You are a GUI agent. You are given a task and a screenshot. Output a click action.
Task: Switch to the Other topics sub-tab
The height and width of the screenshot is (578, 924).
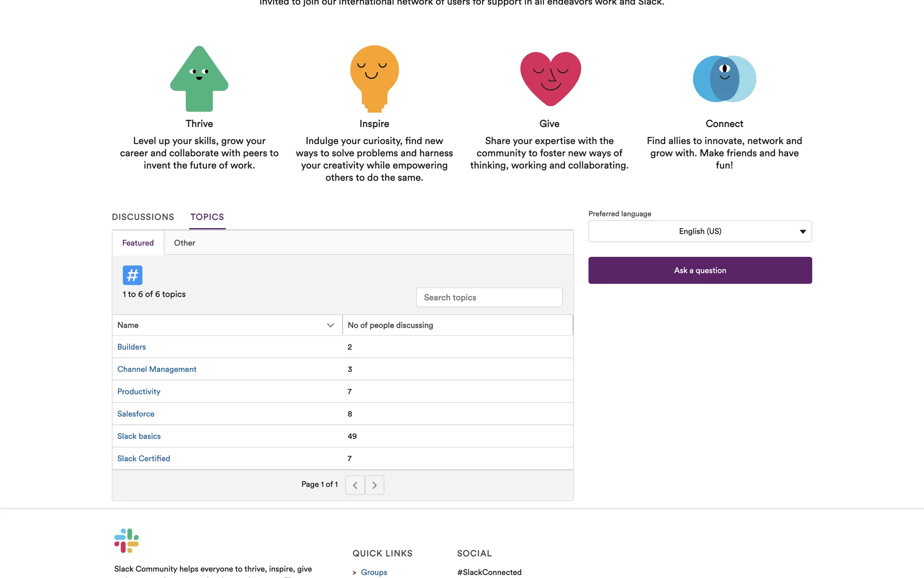tap(184, 243)
